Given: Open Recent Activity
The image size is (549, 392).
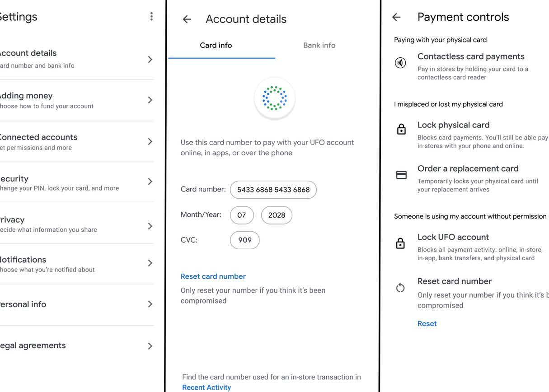Looking at the screenshot, I should click(x=206, y=387).
